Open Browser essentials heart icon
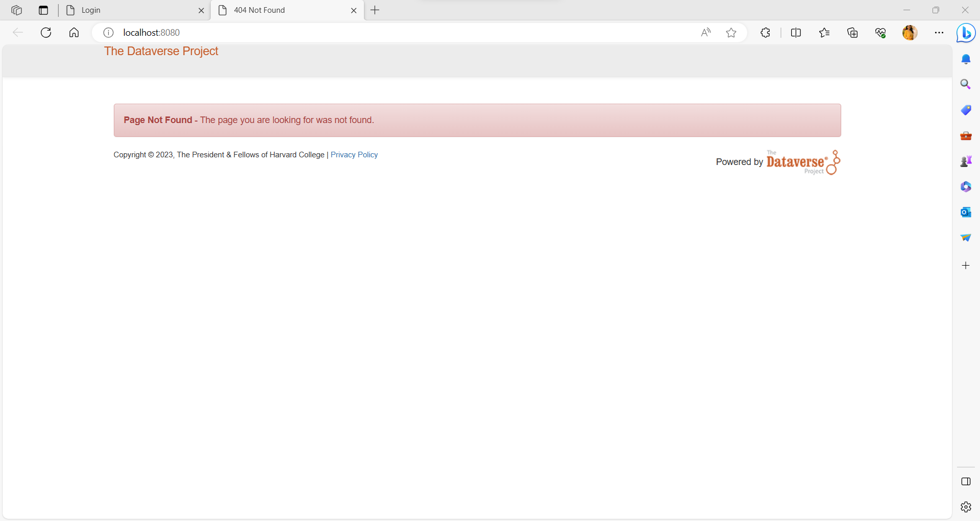The height and width of the screenshot is (521, 980). pos(880,33)
